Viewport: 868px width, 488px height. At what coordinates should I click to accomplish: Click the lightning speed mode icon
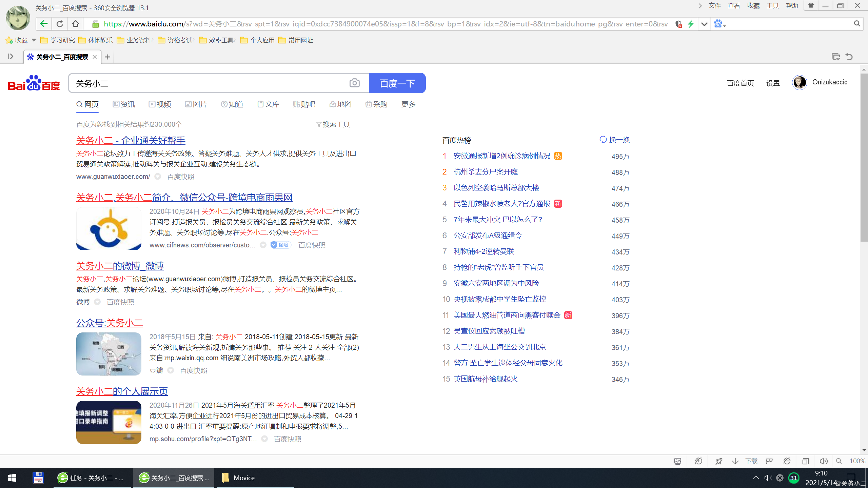click(691, 24)
